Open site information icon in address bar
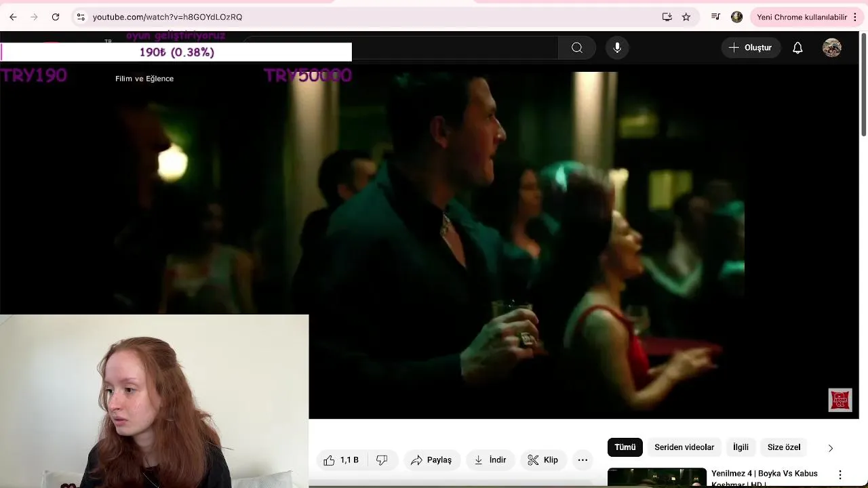The height and width of the screenshot is (488, 868). (x=81, y=17)
